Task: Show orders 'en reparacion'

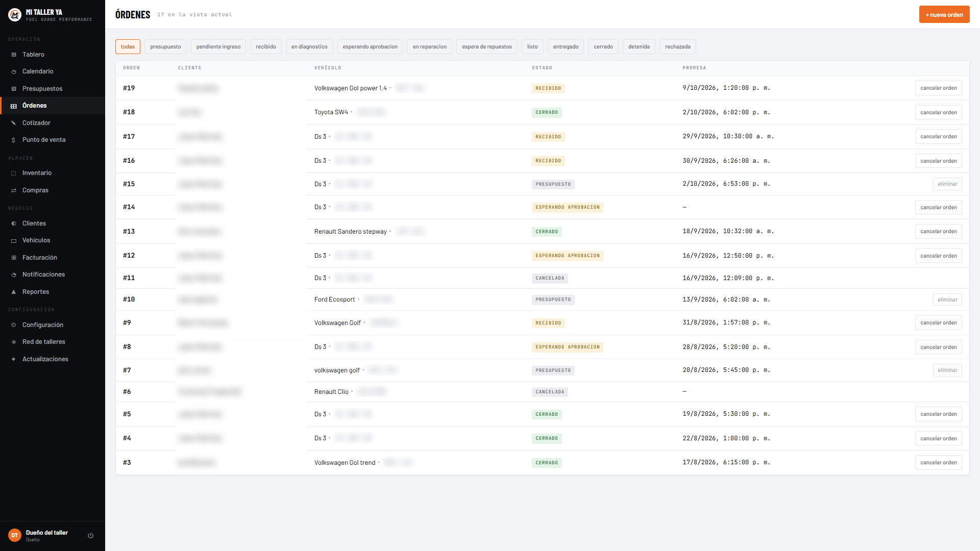Action: coord(430,47)
